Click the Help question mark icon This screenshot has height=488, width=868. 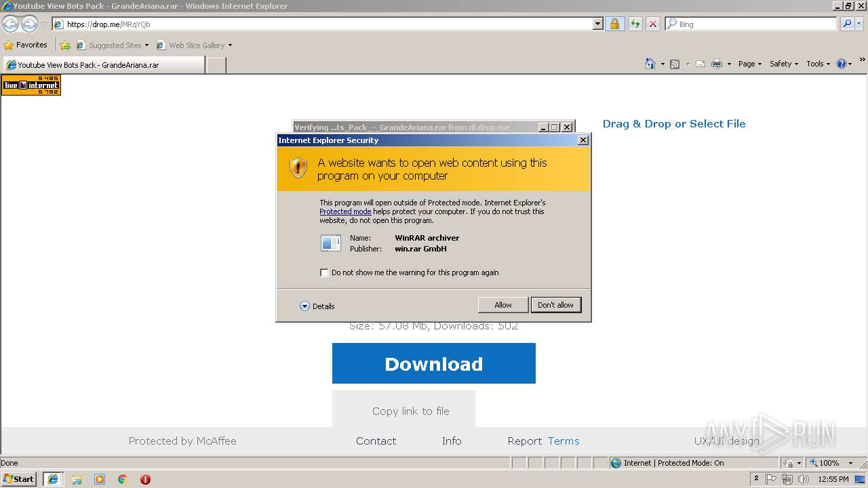coord(842,64)
